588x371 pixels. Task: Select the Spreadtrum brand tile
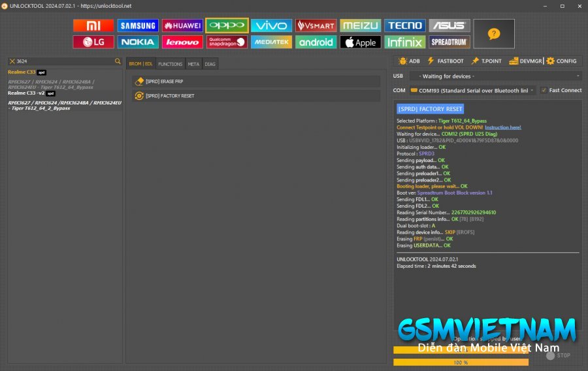pyautogui.click(x=449, y=42)
